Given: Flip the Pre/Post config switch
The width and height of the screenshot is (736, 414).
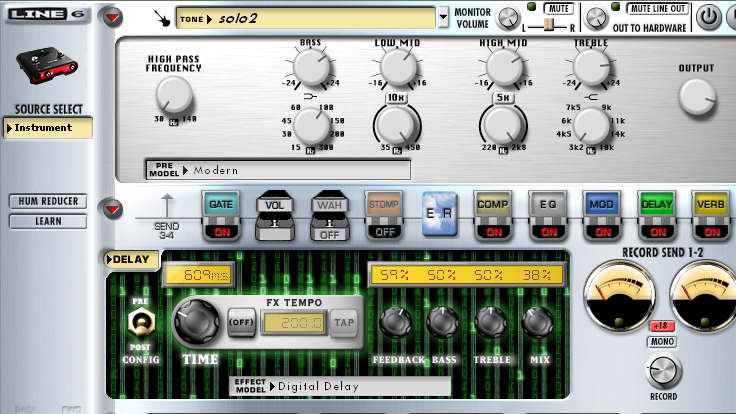Looking at the screenshot, I should tap(140, 322).
